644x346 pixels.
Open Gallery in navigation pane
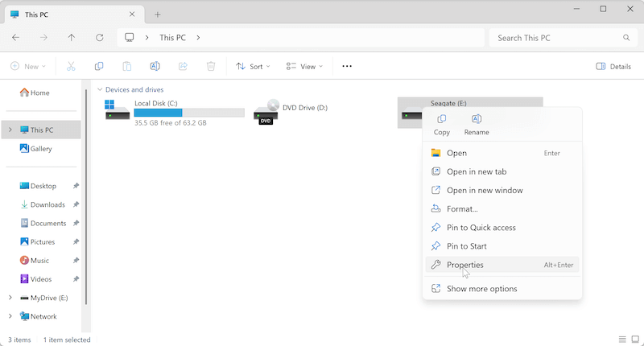(x=36, y=149)
